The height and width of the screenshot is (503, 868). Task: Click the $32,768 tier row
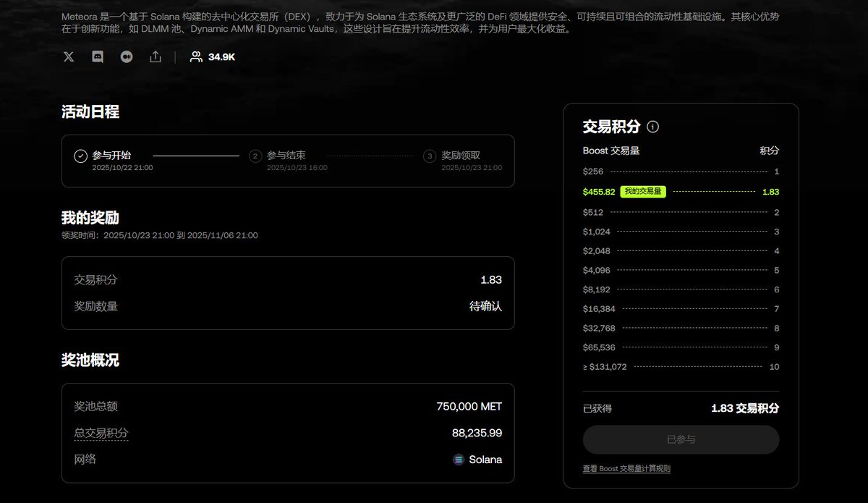point(681,328)
